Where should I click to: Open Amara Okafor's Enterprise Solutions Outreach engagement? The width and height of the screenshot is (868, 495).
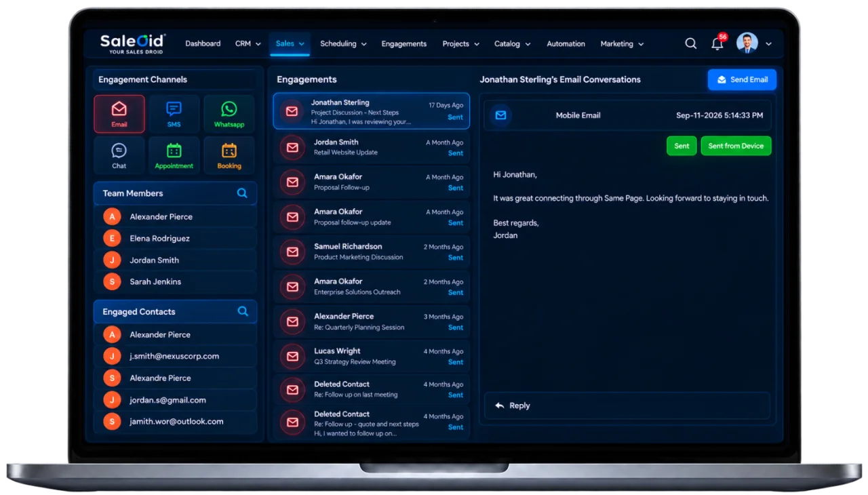(x=372, y=287)
